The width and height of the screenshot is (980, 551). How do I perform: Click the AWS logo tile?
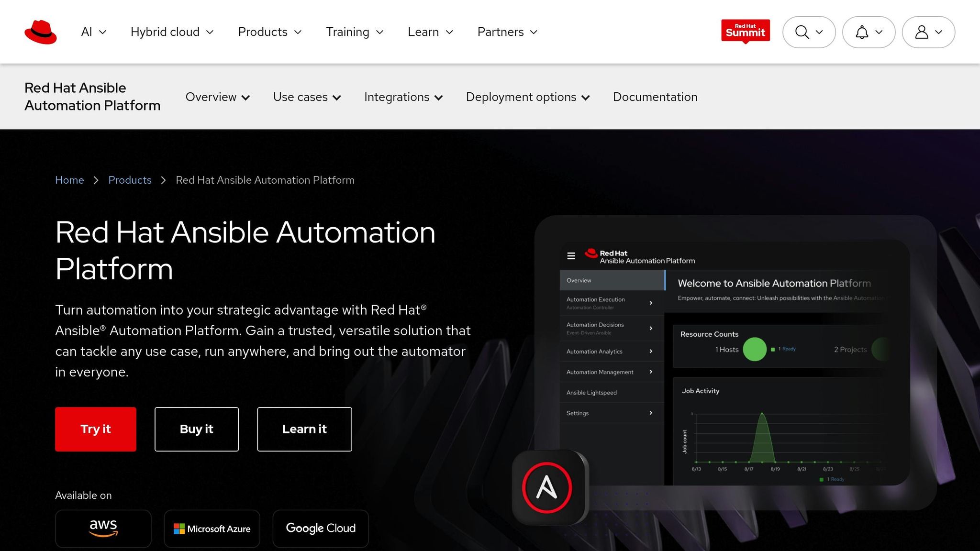pos(103,529)
